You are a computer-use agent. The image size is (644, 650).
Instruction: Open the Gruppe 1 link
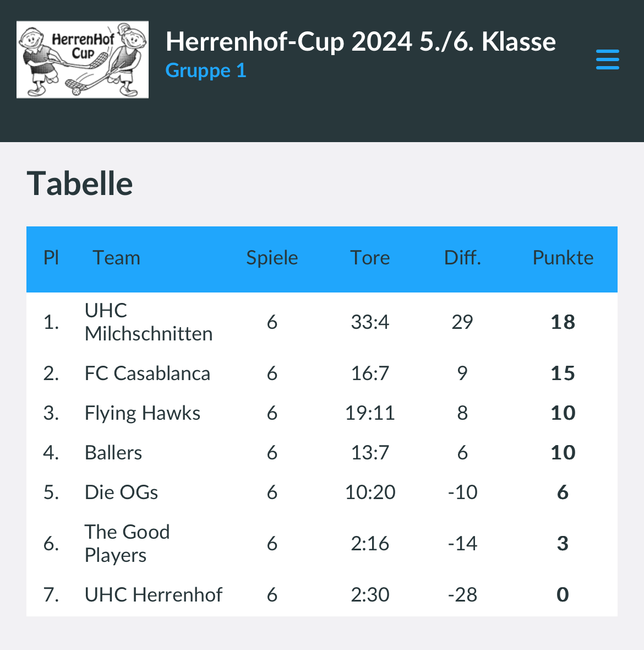point(206,71)
